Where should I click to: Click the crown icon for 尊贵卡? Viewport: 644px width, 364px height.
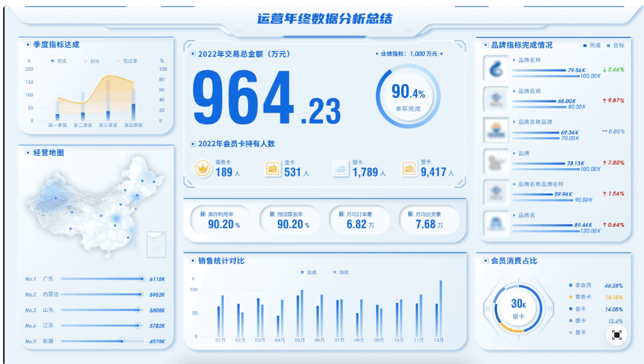click(202, 168)
